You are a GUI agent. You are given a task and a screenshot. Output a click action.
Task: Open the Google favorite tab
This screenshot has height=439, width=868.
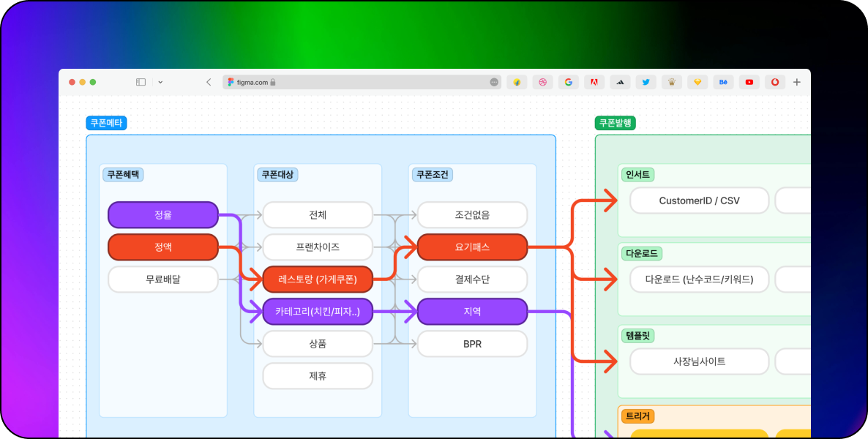tap(569, 83)
